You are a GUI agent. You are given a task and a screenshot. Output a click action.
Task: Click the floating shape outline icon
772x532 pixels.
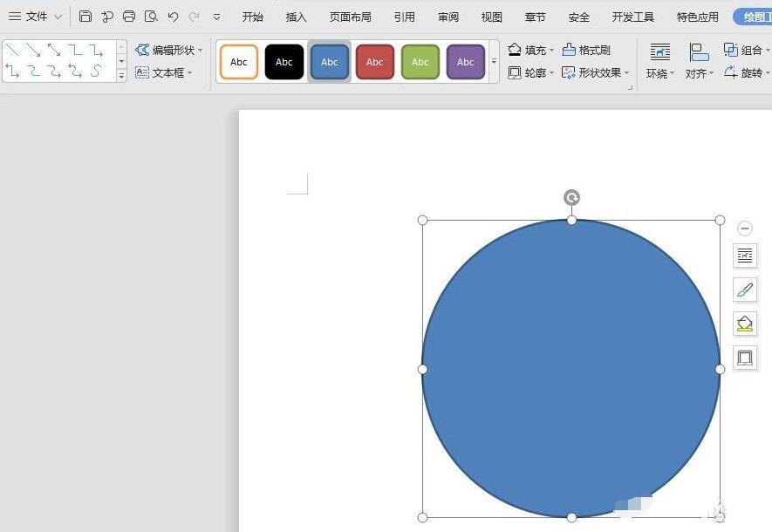point(745,358)
